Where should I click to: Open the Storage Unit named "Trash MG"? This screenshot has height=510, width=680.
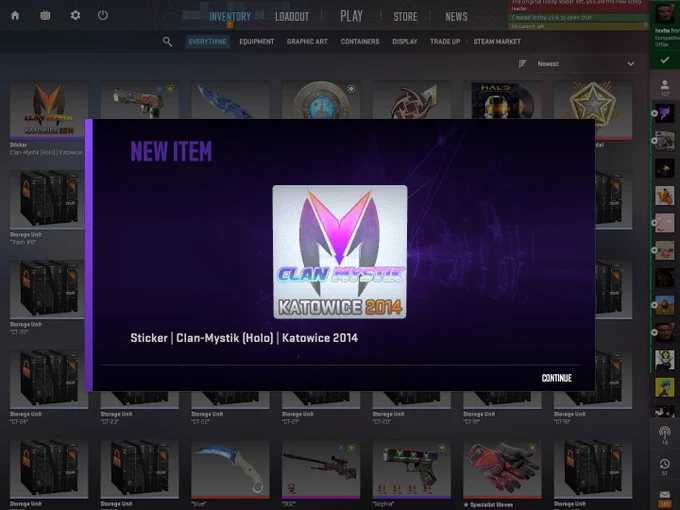click(47, 200)
